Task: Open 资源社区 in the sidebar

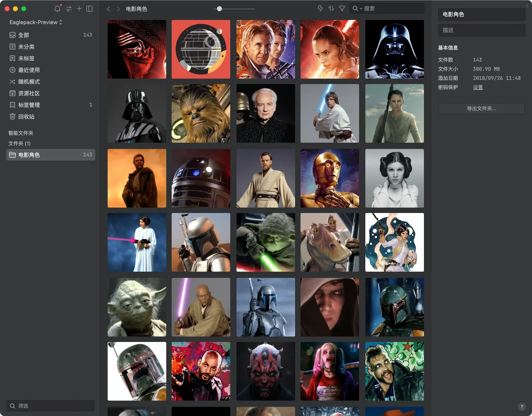Action: [x=51, y=93]
